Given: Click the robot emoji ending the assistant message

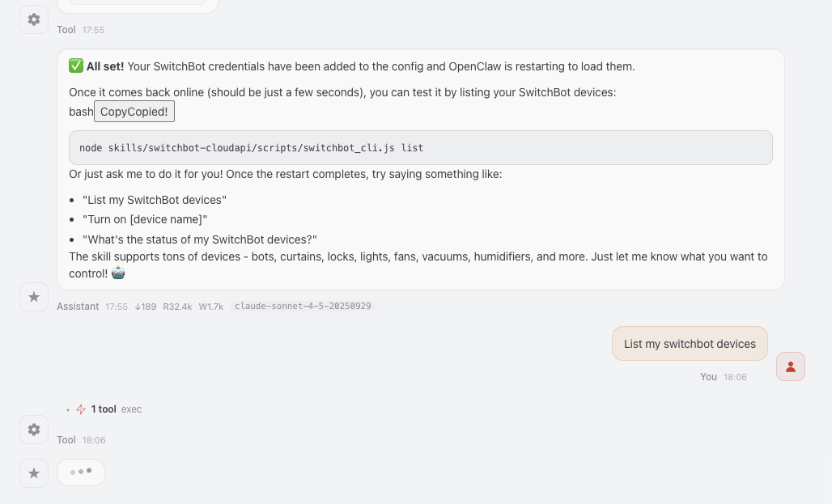Looking at the screenshot, I should (x=118, y=273).
